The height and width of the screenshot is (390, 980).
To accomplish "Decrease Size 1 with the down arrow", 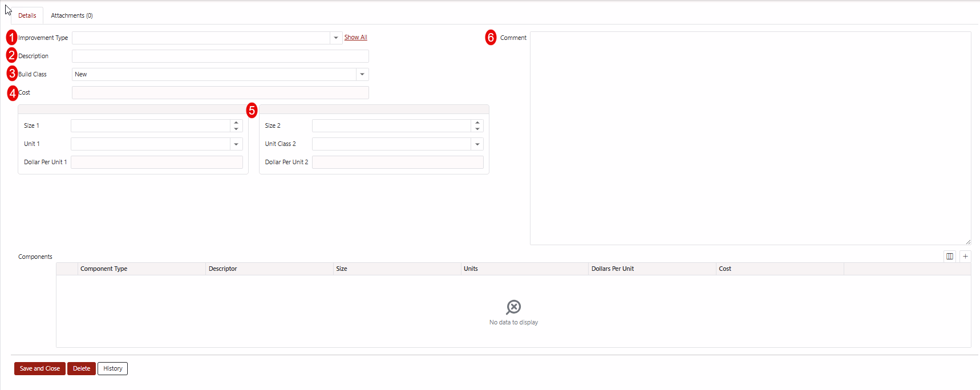I will point(236,129).
